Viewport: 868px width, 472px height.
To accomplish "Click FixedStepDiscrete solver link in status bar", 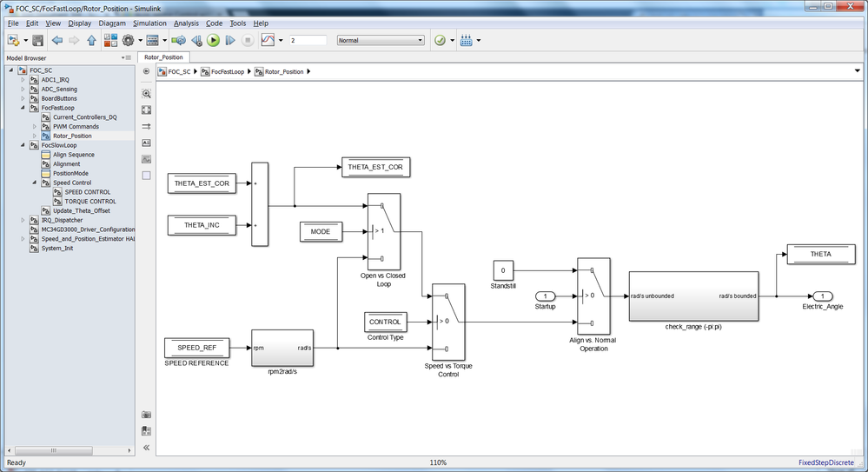I will pyautogui.click(x=826, y=462).
